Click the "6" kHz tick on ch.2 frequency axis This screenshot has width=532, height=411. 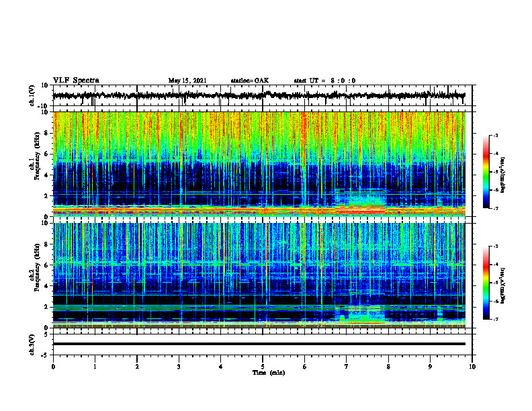tap(48, 265)
